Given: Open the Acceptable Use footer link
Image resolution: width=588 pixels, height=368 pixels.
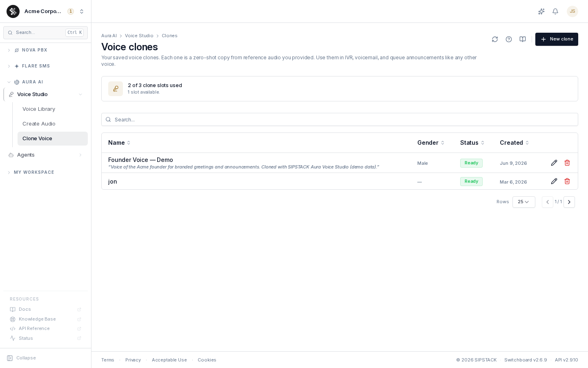Looking at the screenshot, I should tap(169, 360).
